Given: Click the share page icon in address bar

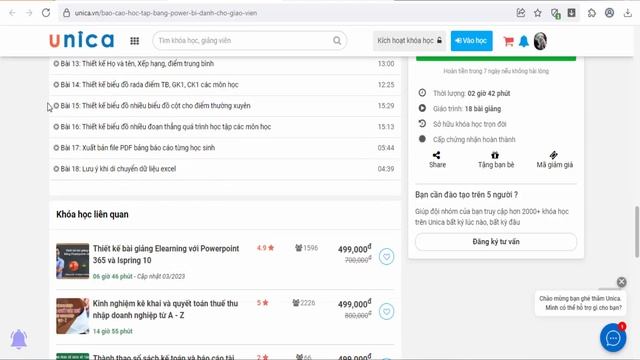Looking at the screenshot, I should 521,13.
